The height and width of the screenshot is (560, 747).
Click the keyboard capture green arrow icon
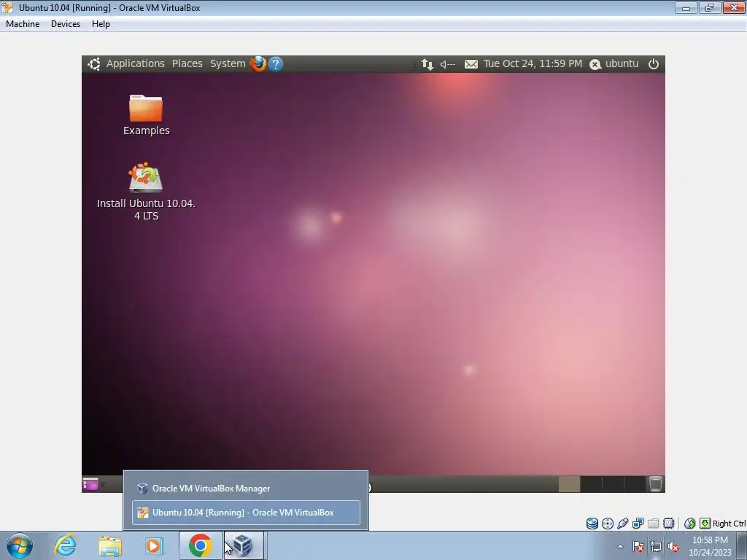click(x=705, y=524)
